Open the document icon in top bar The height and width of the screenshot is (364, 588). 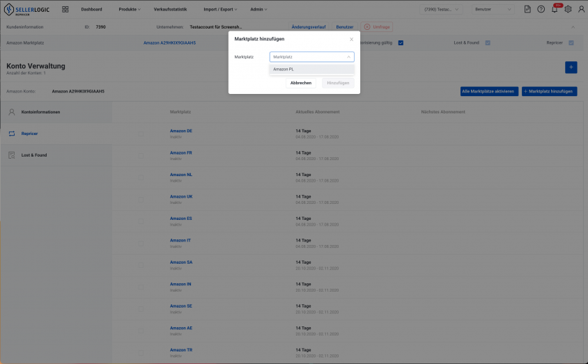tap(527, 9)
